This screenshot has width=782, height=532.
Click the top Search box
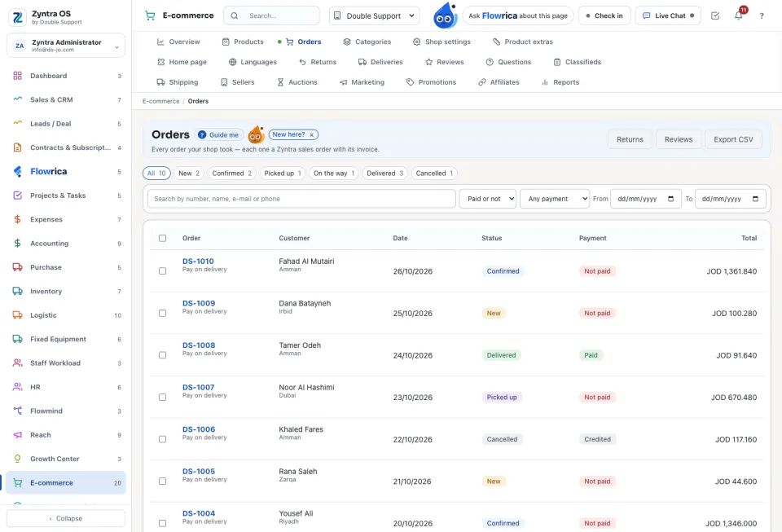pyautogui.click(x=272, y=16)
